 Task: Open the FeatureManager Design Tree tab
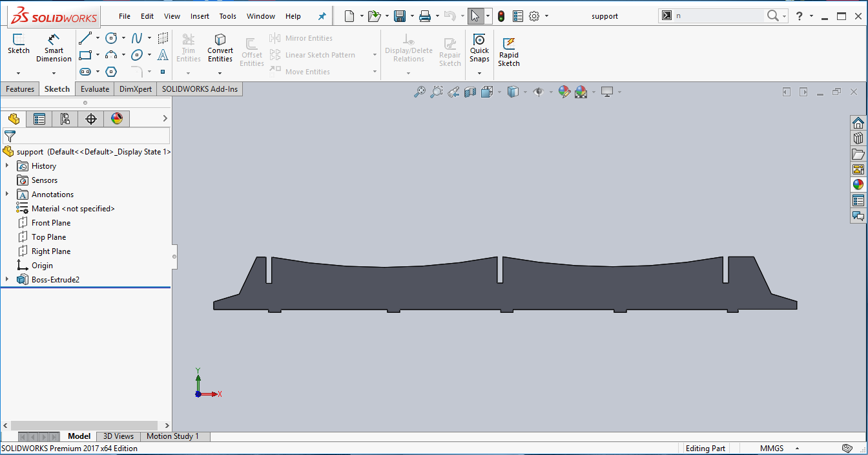14,119
